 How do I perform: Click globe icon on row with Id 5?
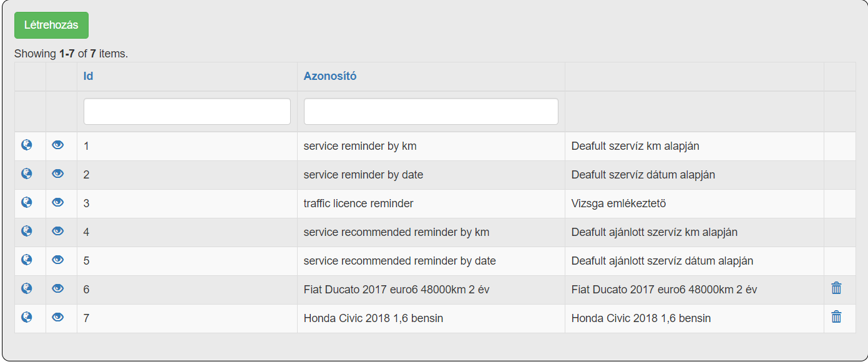tap(27, 260)
